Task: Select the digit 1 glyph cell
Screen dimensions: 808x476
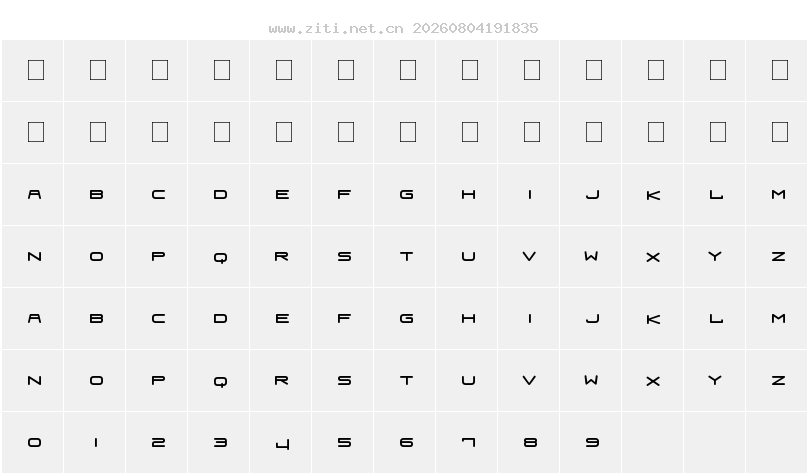Action: (x=95, y=443)
